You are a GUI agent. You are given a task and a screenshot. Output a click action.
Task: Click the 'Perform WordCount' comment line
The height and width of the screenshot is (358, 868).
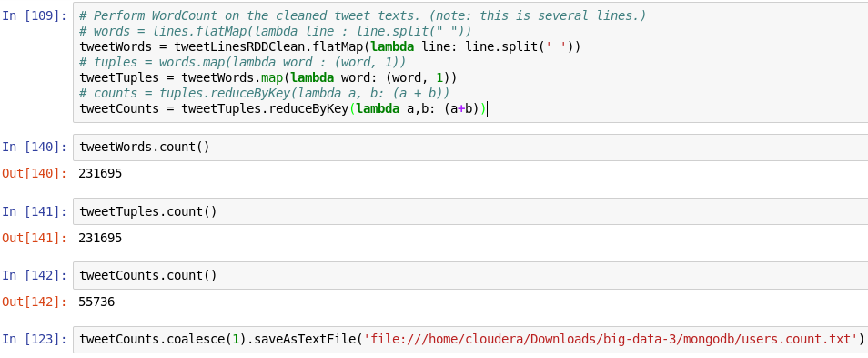point(363,15)
